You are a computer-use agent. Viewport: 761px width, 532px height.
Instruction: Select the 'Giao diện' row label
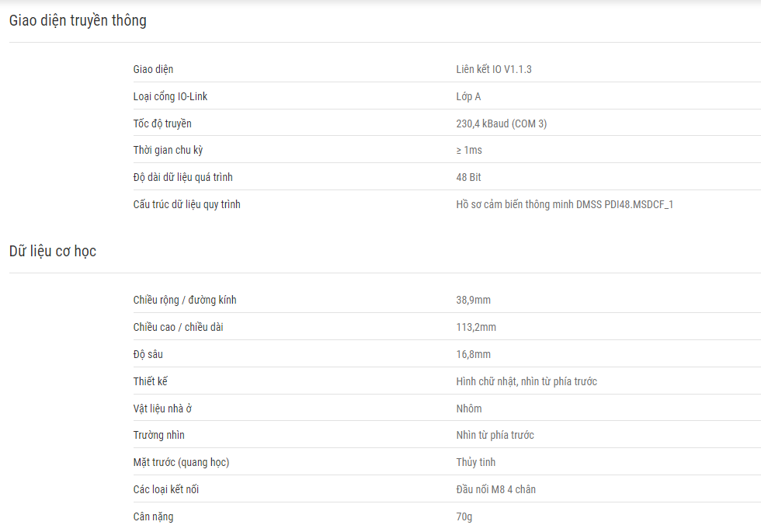pos(153,69)
